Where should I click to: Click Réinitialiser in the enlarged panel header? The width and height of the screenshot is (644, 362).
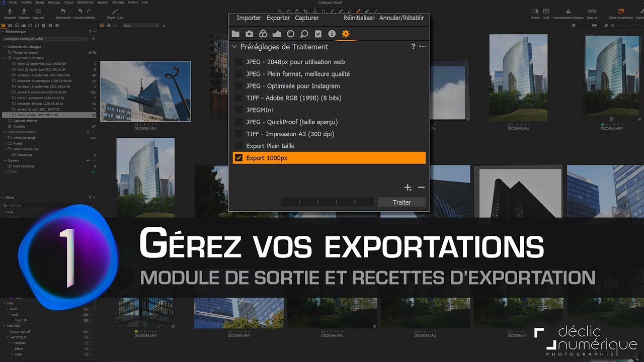pyautogui.click(x=359, y=18)
